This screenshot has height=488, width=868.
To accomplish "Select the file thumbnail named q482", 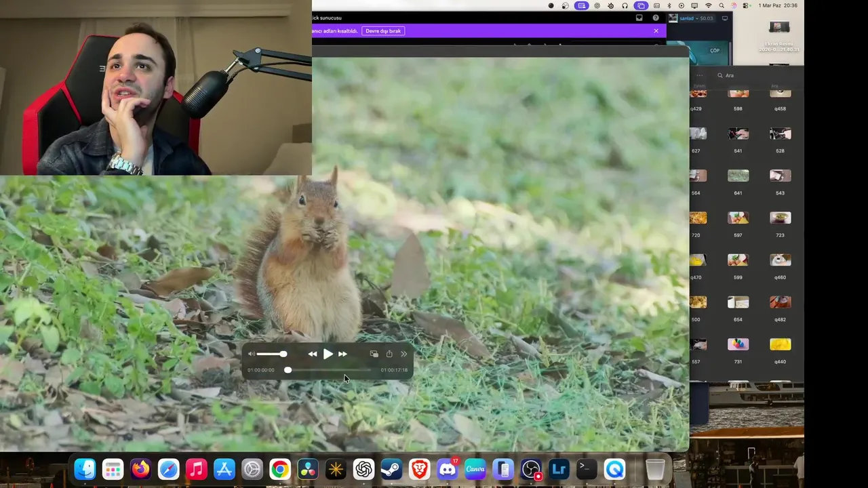I will coord(780,302).
